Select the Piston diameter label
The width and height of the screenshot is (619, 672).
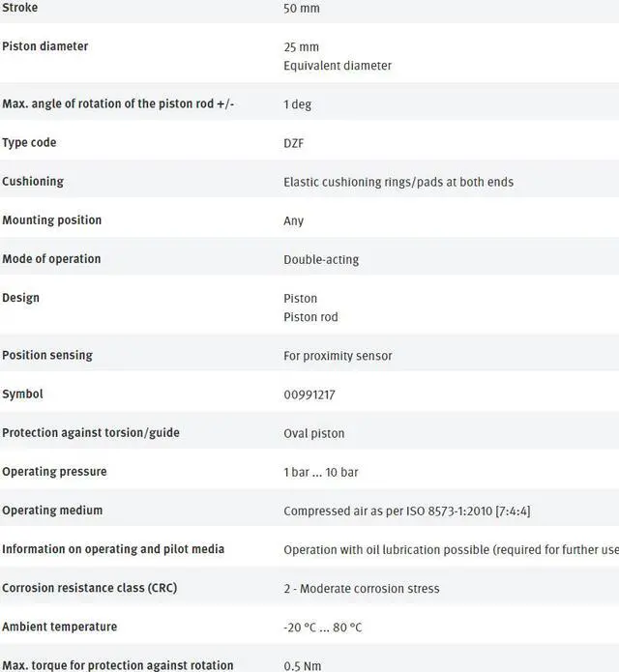[45, 46]
